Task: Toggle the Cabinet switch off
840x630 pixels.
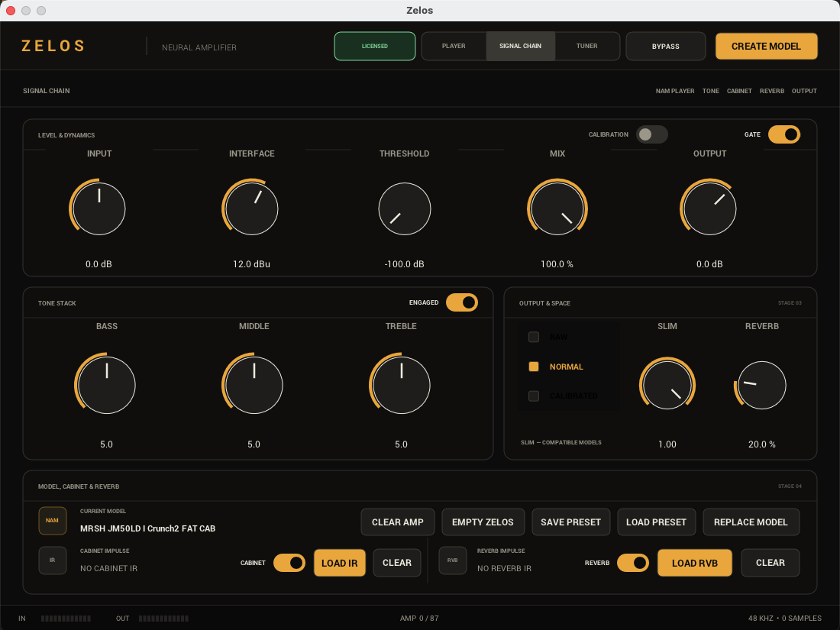Action: pyautogui.click(x=289, y=563)
